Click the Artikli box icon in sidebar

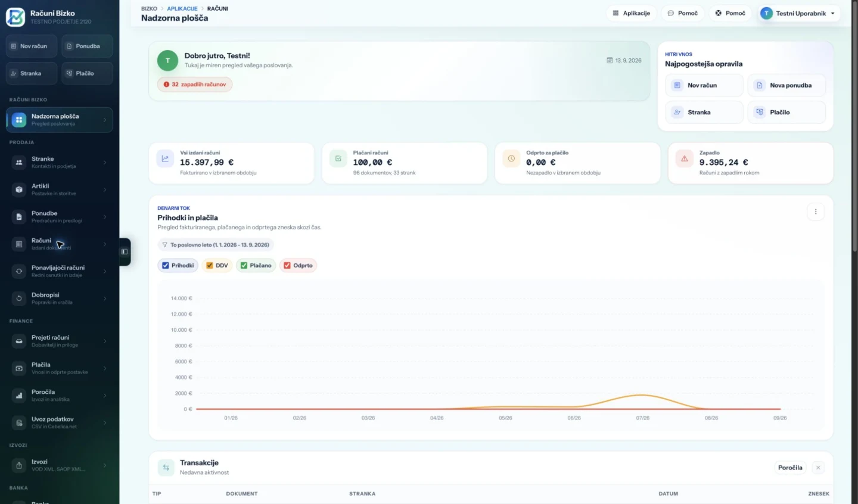point(19,189)
